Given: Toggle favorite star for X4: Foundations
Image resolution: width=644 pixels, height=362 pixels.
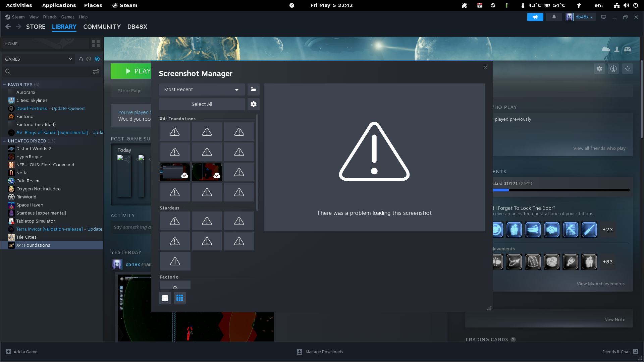Looking at the screenshot, I should click(x=628, y=69).
